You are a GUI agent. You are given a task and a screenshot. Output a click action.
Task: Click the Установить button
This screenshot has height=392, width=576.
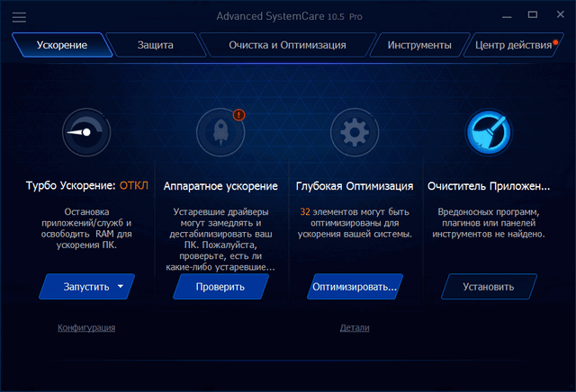(x=489, y=287)
